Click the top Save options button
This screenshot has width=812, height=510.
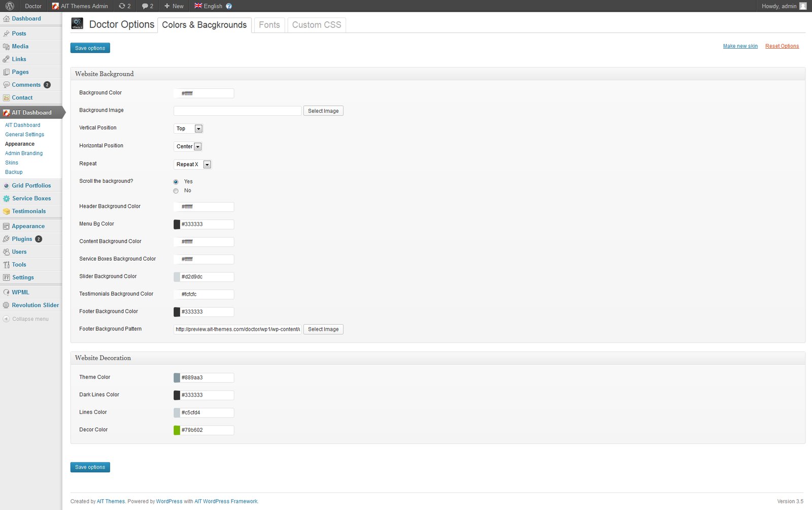[x=90, y=48]
